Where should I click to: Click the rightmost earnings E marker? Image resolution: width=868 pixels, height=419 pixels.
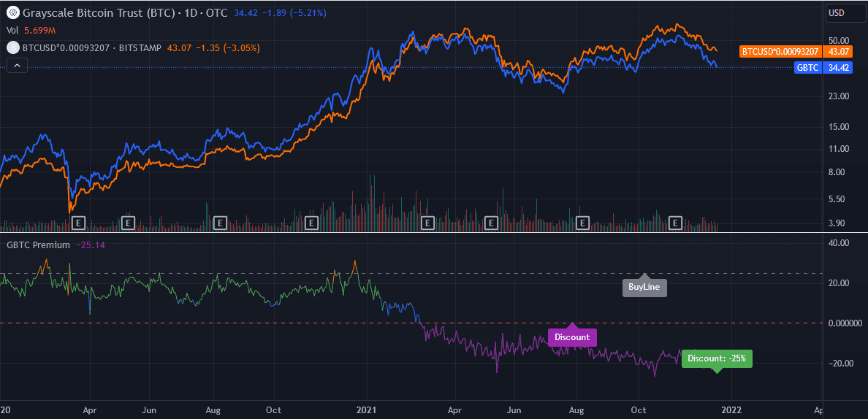point(676,222)
